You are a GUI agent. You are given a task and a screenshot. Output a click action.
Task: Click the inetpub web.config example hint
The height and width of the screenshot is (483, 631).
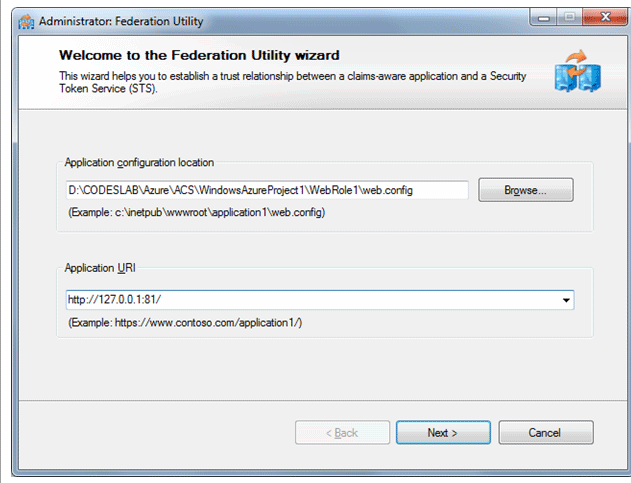click(x=196, y=212)
